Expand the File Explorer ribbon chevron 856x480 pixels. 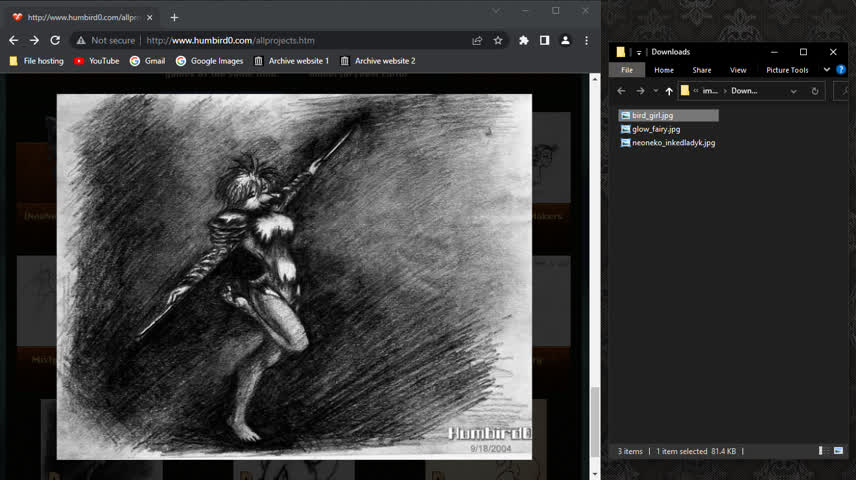pos(827,70)
